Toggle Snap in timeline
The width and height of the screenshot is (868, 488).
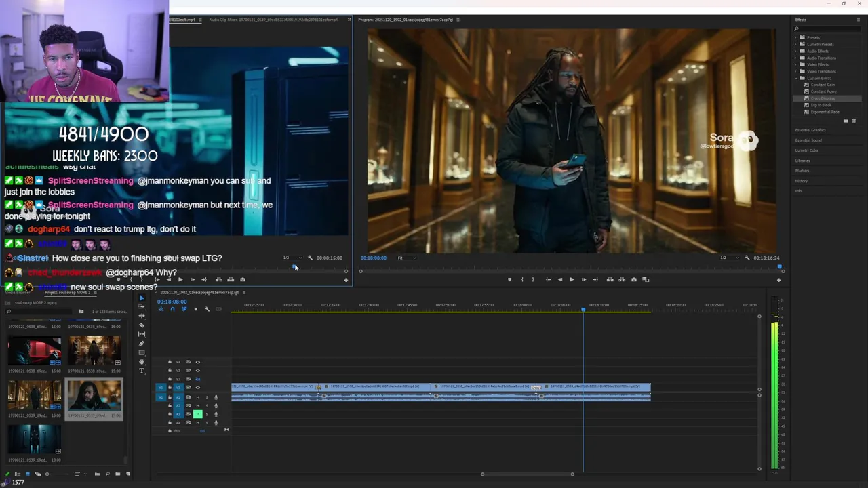[x=173, y=309]
